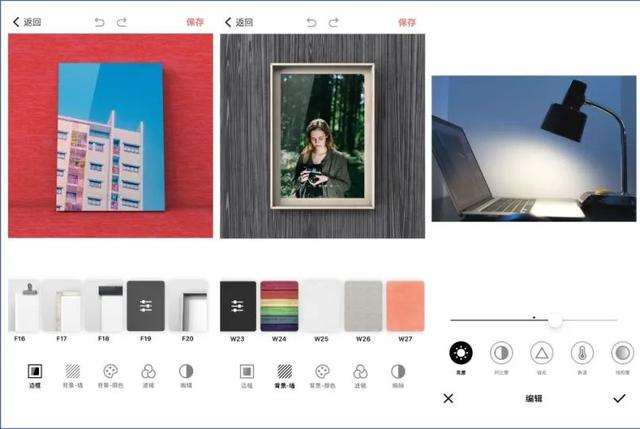Pick gray fabric wall W26

click(x=363, y=306)
